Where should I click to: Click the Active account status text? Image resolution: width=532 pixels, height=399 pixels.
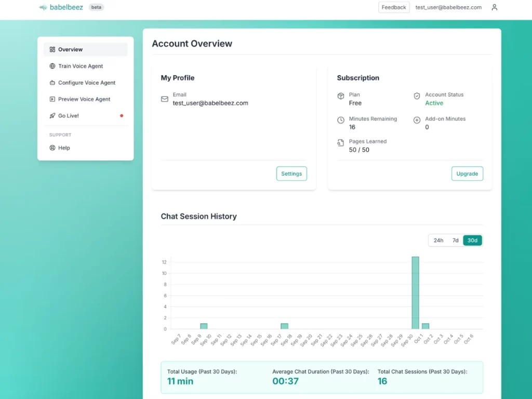(x=434, y=103)
